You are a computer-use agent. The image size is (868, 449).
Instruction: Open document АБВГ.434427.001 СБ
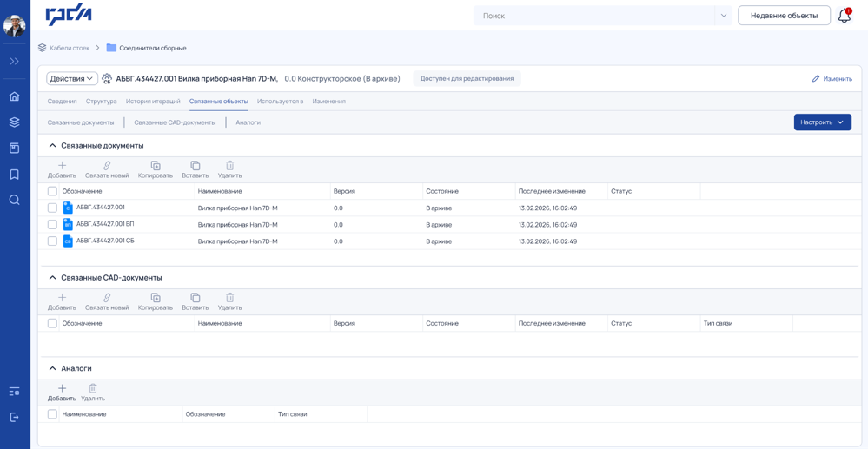coord(105,241)
